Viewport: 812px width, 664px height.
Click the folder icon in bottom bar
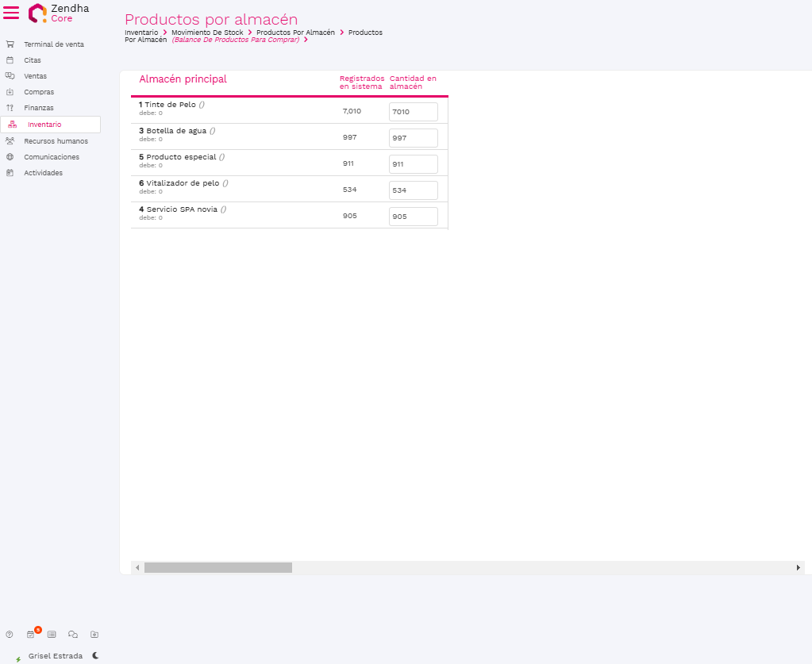pos(94,634)
